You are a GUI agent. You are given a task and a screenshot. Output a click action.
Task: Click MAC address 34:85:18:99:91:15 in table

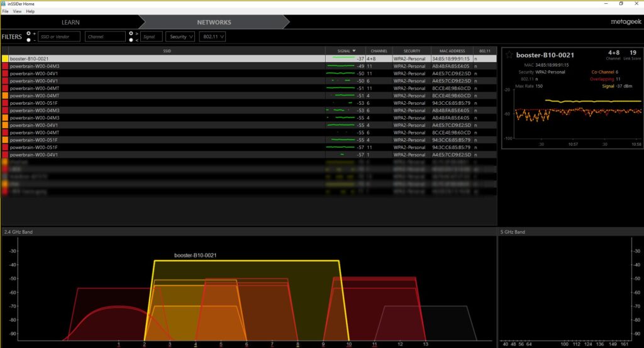click(450, 58)
